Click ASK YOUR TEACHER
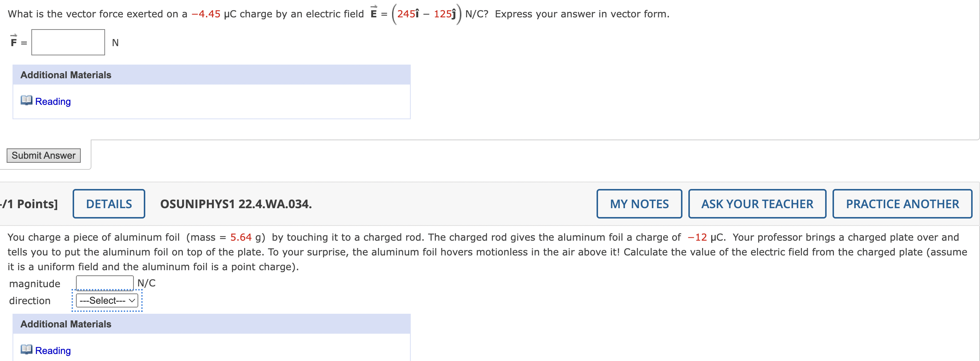This screenshot has width=980, height=361. coord(757,203)
